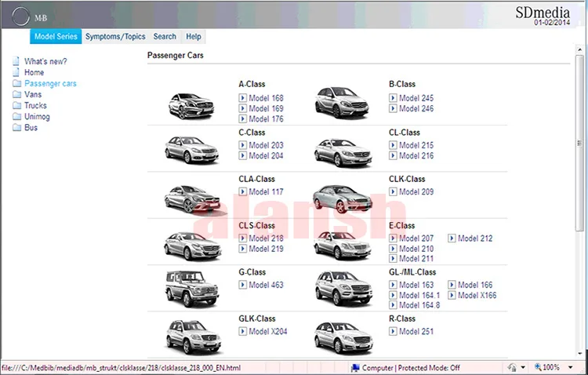
Task: Click the scrollbar up arrow
Action: [x=579, y=50]
